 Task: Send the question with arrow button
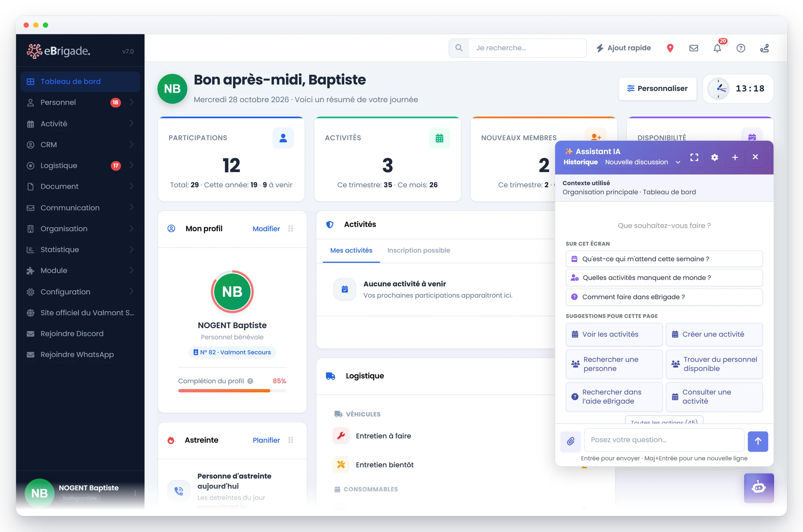tap(758, 441)
